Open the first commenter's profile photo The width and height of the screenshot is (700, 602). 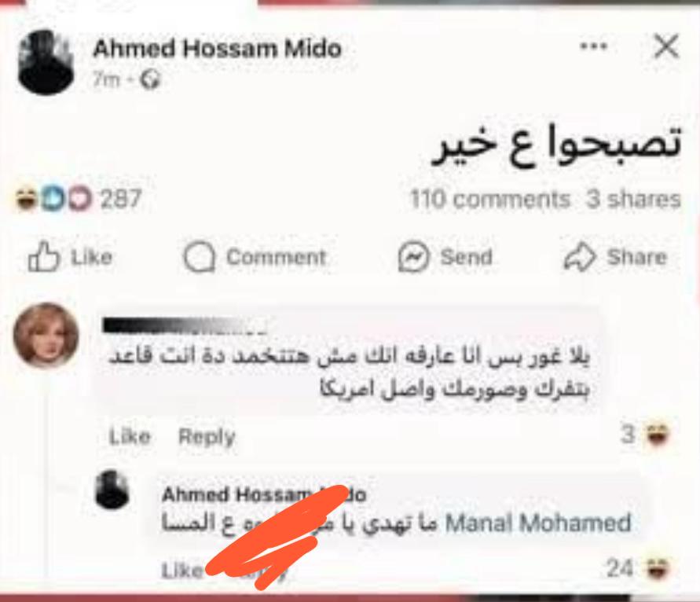(x=46, y=336)
